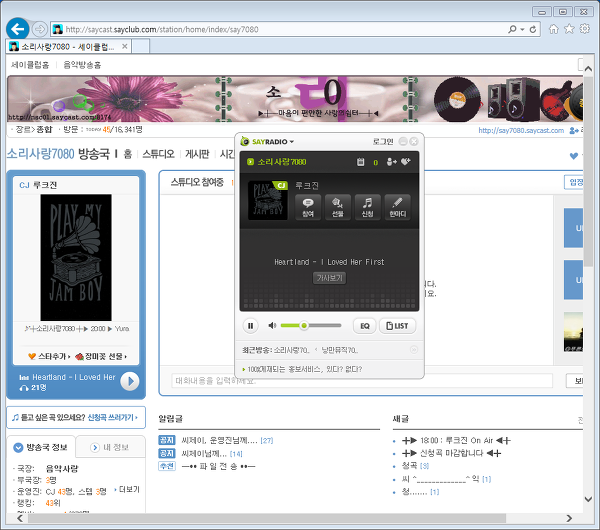Click the browser forward arrow button
The width and height of the screenshot is (600, 530).
coord(39,29)
